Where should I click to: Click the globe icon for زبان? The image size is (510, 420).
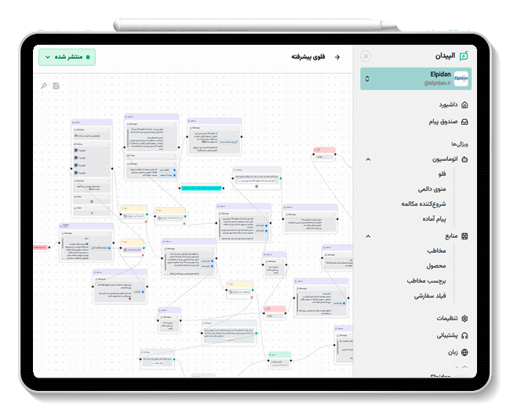(464, 352)
